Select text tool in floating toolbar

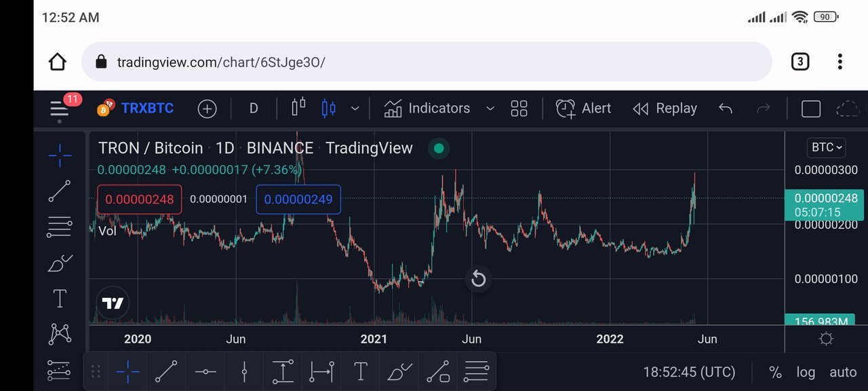(361, 371)
